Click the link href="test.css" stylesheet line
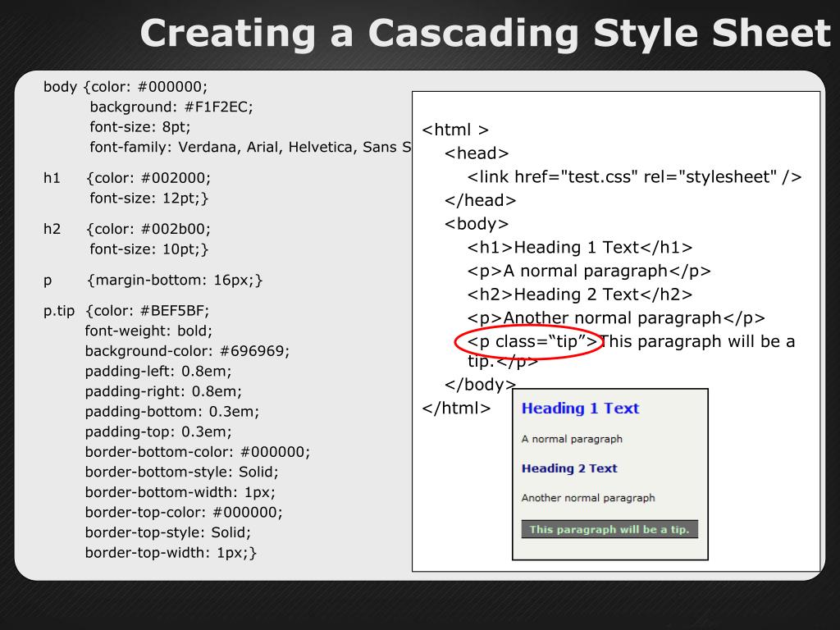This screenshot has width=840, height=630. (634, 177)
